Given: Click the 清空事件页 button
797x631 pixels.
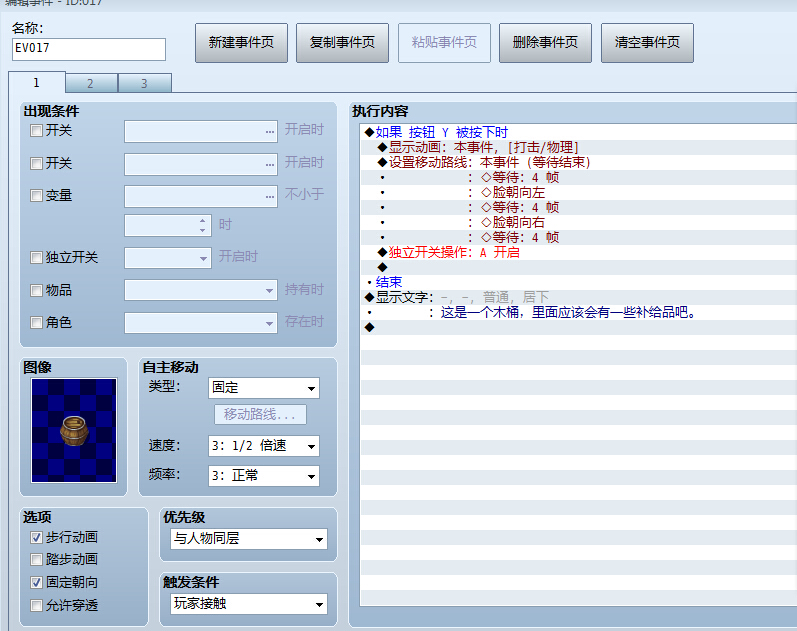Looking at the screenshot, I should (647, 43).
